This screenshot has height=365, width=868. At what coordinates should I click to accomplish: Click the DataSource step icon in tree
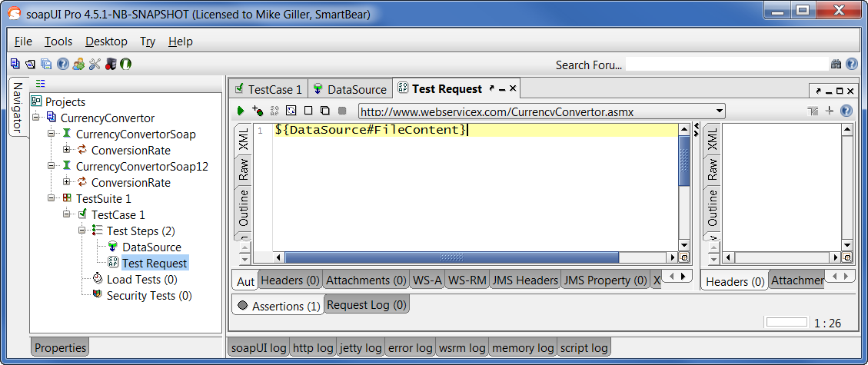click(x=113, y=247)
